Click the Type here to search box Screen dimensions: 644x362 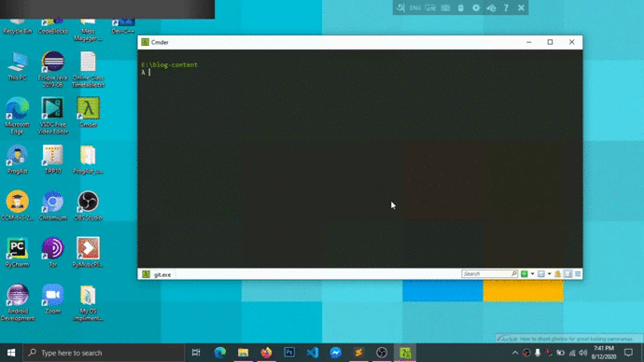(x=103, y=353)
